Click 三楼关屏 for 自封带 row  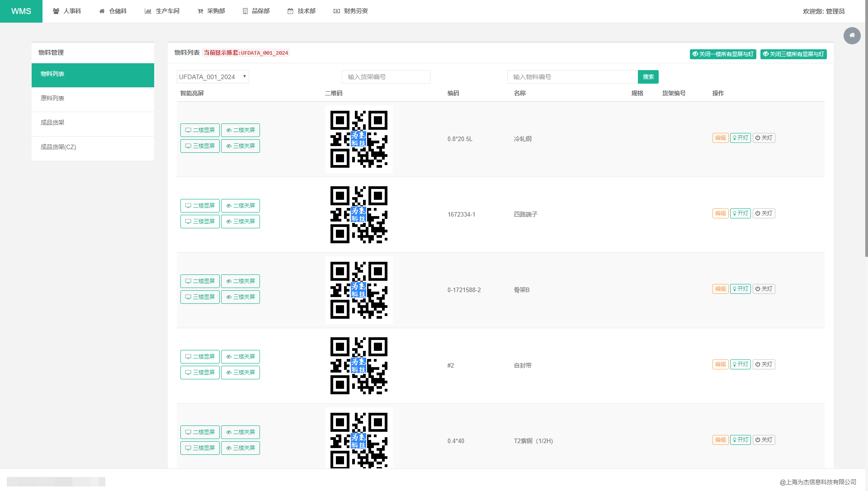(241, 373)
